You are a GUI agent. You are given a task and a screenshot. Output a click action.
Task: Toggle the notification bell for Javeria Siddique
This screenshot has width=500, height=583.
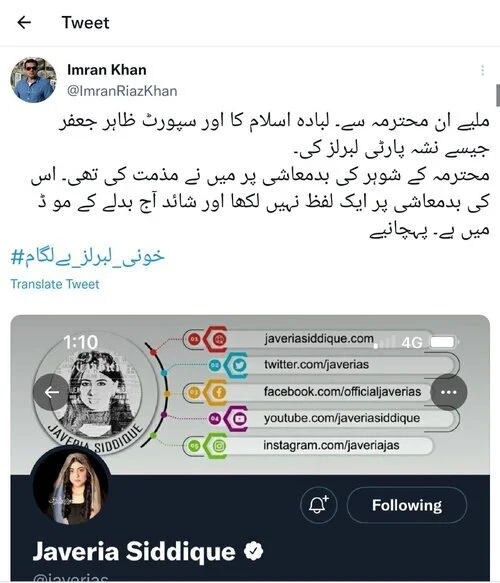318,505
